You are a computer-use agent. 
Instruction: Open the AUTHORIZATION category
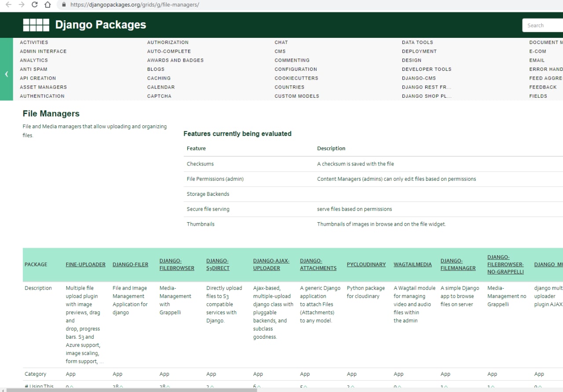click(x=168, y=42)
